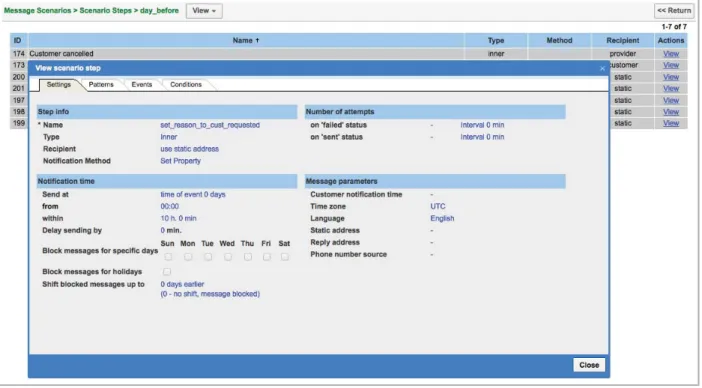Click View link for row 197
Image resolution: width=702 pixels, height=388 pixels.
tap(671, 100)
